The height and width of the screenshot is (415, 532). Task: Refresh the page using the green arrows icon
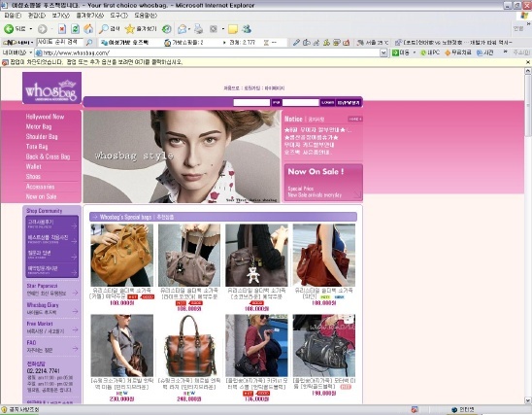(75, 29)
